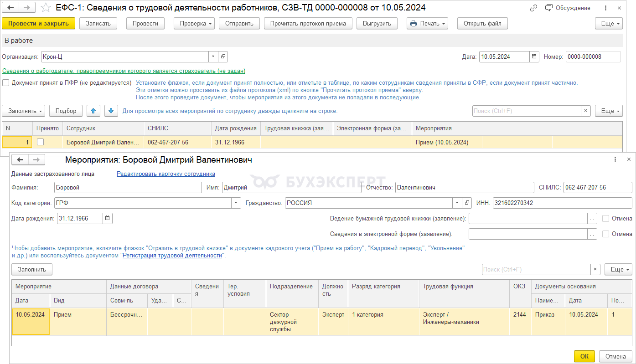The image size is (636, 364).
Task: Move selected row up with blue arrow
Action: pyautogui.click(x=93, y=111)
